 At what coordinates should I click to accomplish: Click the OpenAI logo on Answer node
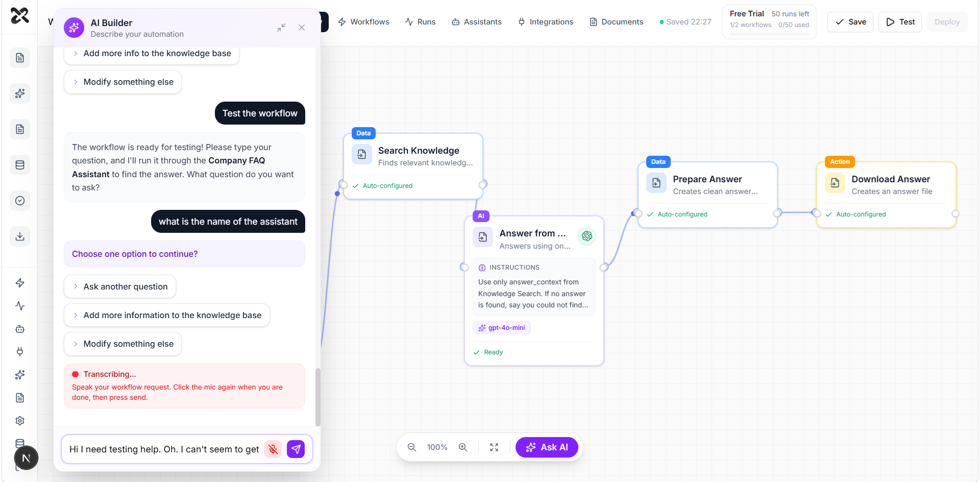pyautogui.click(x=587, y=236)
